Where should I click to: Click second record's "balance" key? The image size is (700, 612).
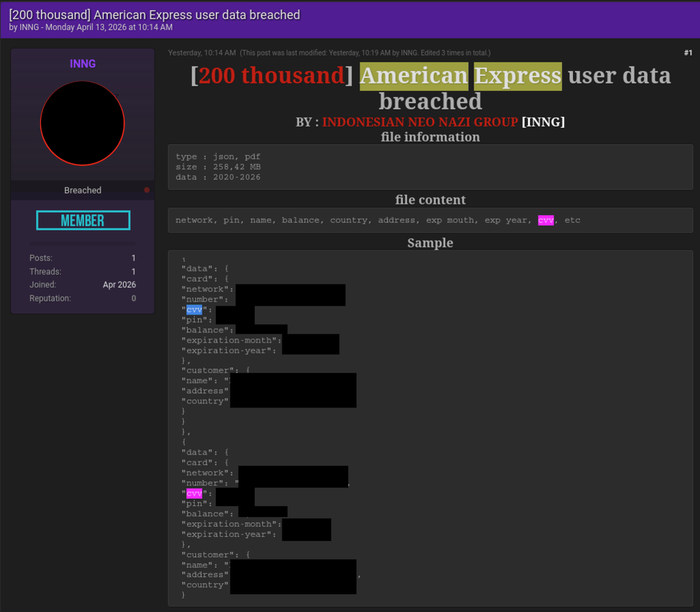[207, 514]
